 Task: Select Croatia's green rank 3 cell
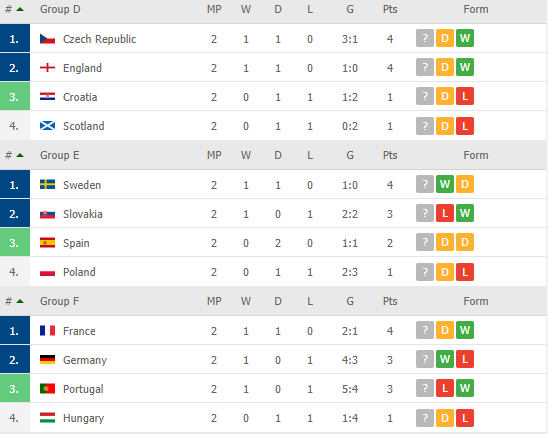pos(15,96)
